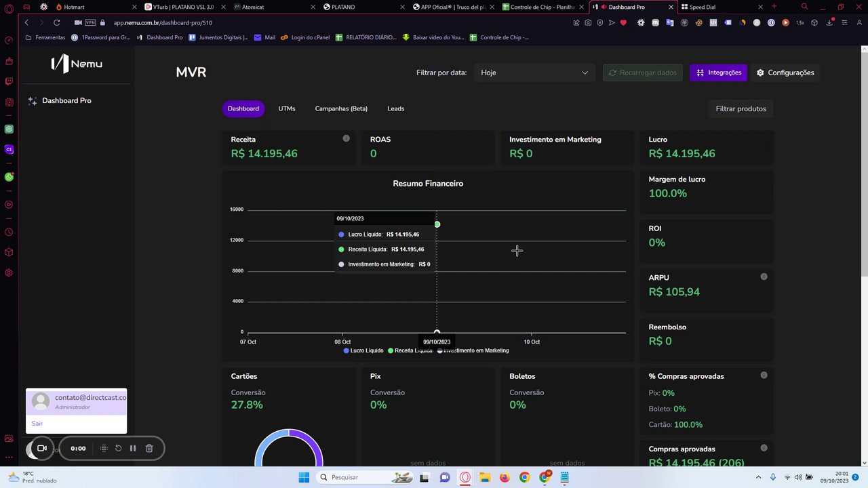Click the browser downloads icon
868x488 pixels.
coord(829,22)
